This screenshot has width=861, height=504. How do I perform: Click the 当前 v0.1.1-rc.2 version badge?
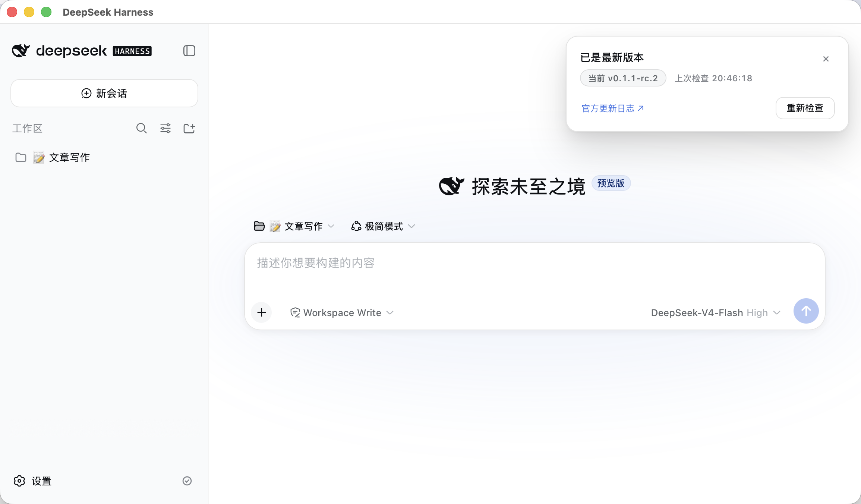tap(623, 78)
